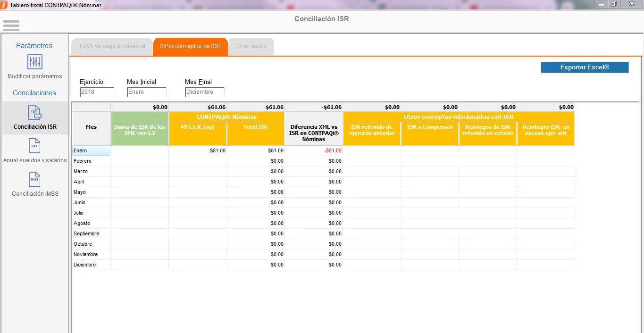The height and width of the screenshot is (333, 644).
Task: Maximize the Tablero fiscal window
Action: pos(614,4)
